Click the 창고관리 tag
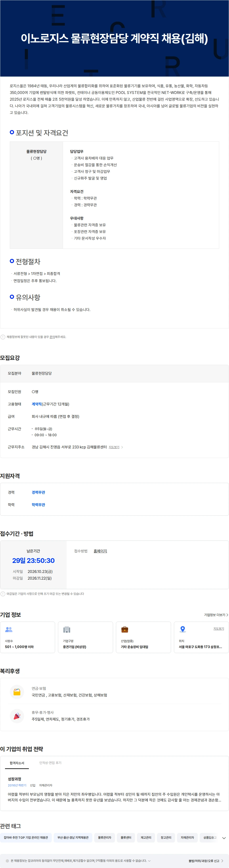Viewport: 229px width, 868px height. (x=166, y=838)
